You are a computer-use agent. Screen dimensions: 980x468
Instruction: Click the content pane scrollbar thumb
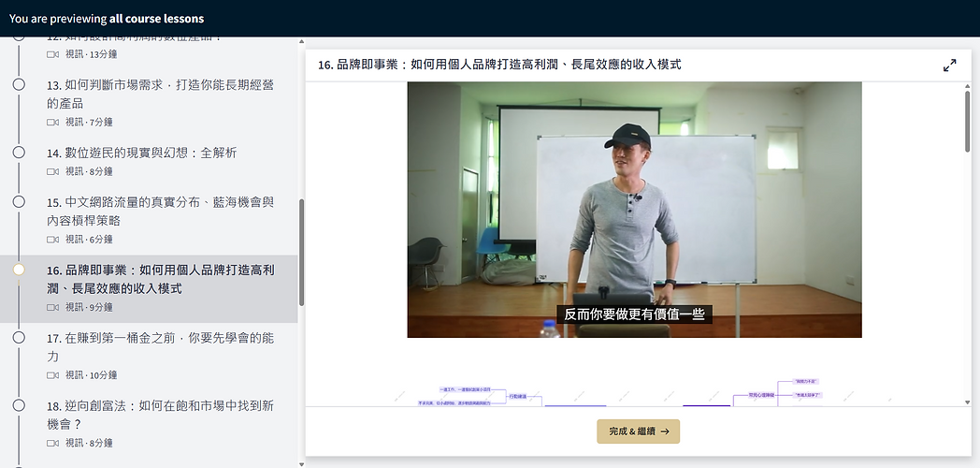click(x=968, y=122)
